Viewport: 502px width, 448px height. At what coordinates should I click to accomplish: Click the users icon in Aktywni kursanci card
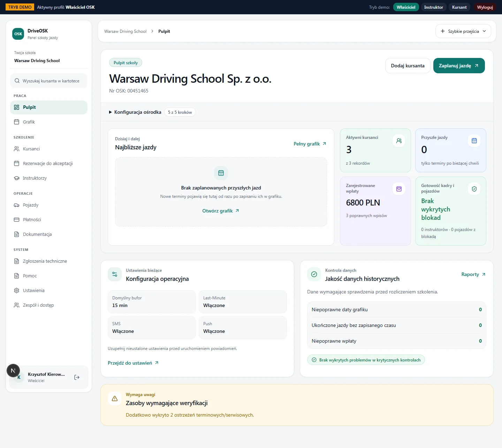pos(399,141)
